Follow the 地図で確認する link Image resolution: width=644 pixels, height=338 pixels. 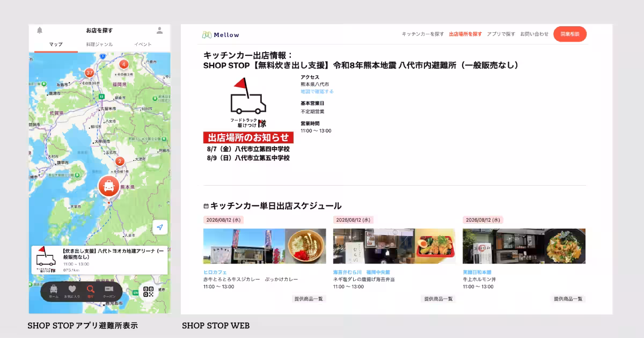pos(317,92)
